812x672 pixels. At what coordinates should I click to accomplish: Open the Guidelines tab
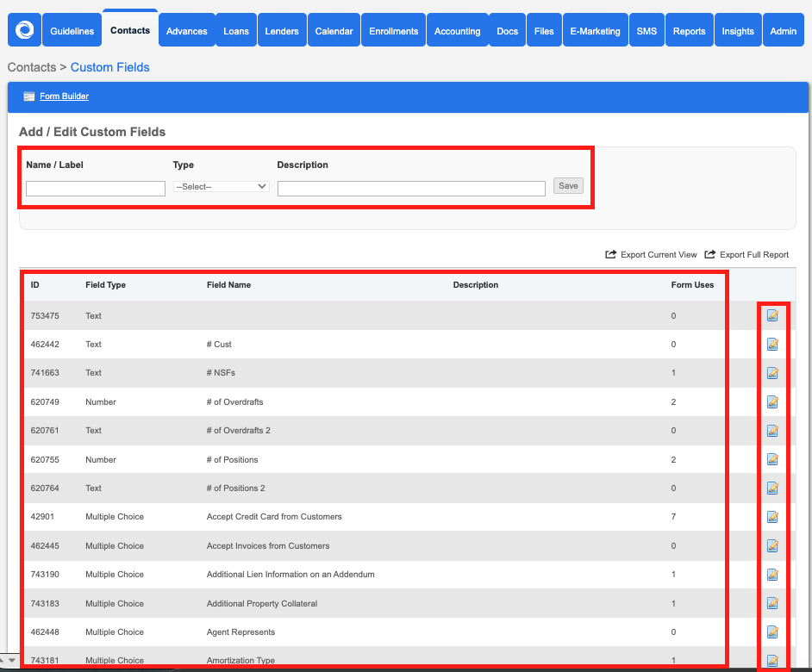72,31
